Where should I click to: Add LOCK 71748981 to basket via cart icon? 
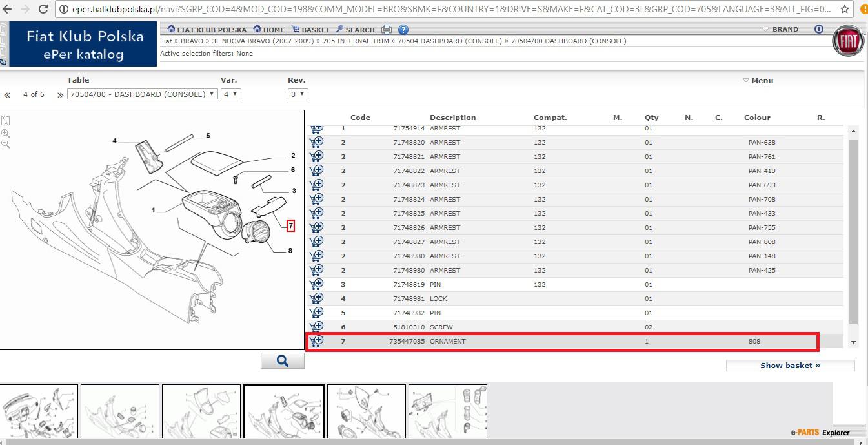pos(317,298)
